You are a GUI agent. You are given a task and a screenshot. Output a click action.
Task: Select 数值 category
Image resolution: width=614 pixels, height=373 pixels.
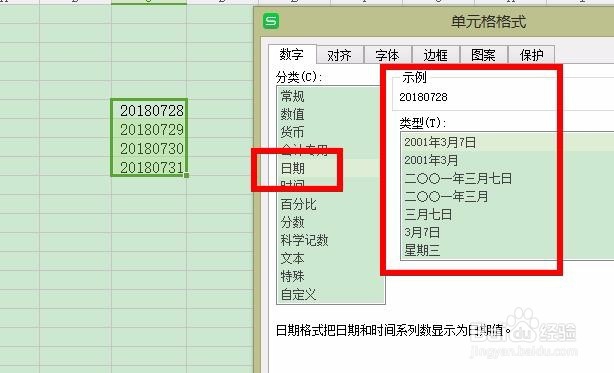pos(293,114)
